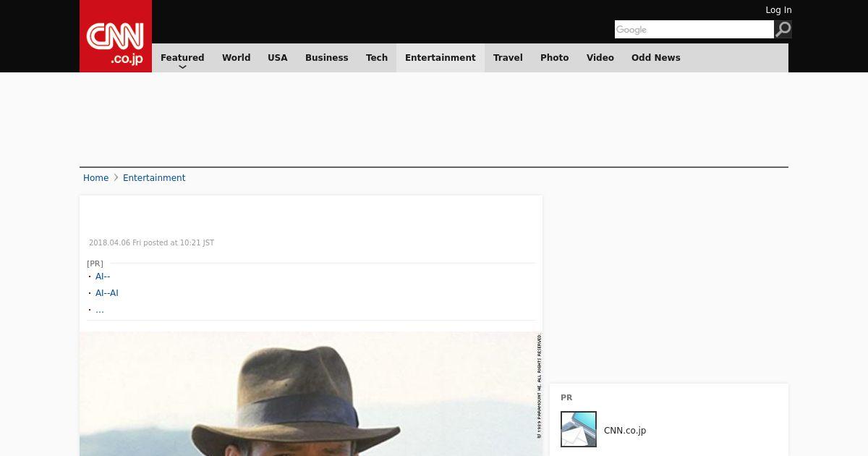Click the '[PR]' label above the links
868x456 pixels.
[95, 263]
